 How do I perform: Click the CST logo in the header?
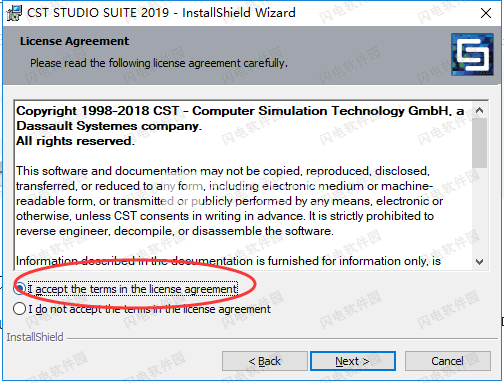[x=472, y=54]
